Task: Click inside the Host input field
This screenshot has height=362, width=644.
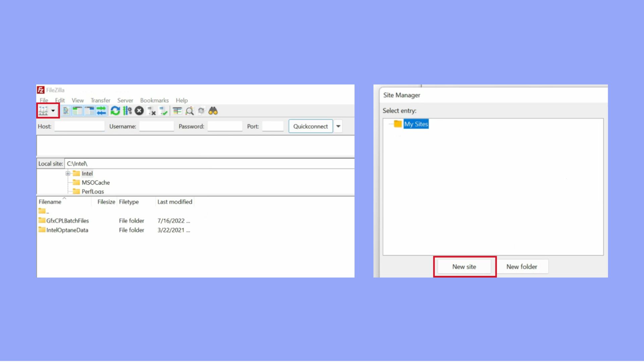Action: click(x=79, y=126)
